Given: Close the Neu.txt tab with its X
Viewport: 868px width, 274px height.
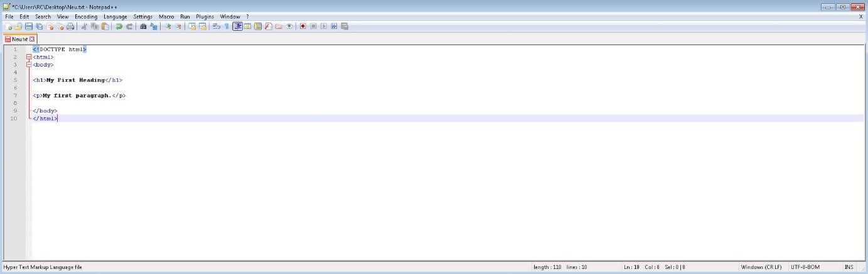Looking at the screenshot, I should 32,39.
